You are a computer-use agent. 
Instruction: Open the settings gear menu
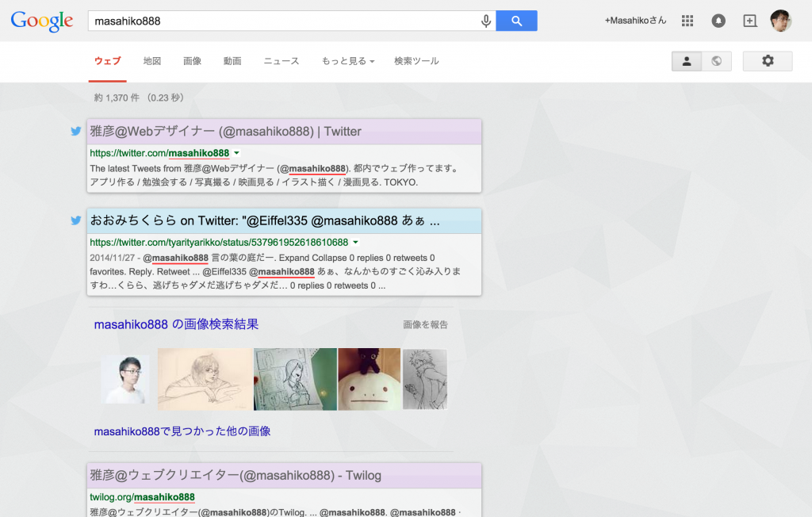coord(768,61)
